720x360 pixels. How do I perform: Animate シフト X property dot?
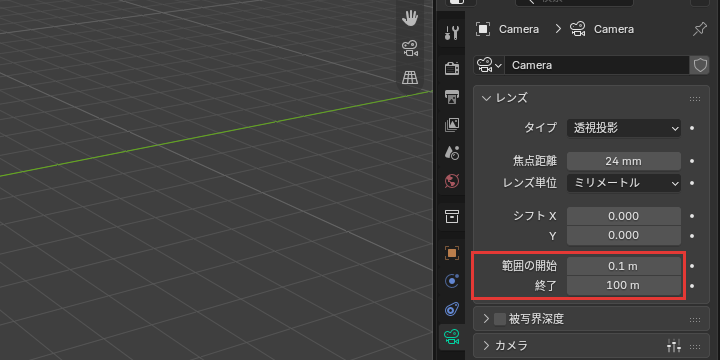[x=692, y=216]
